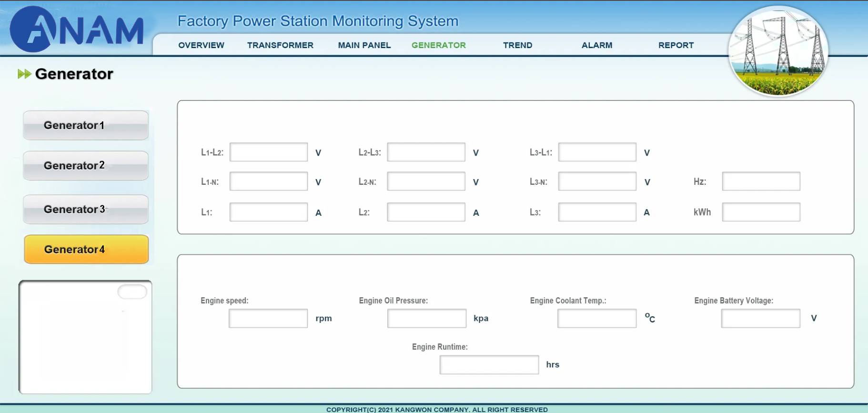Viewport: 868px width, 413px height.
Task: Open the OVERVIEW tab
Action: [201, 45]
